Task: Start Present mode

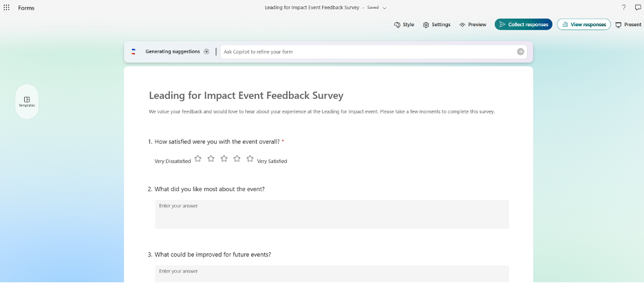Action: (628, 25)
